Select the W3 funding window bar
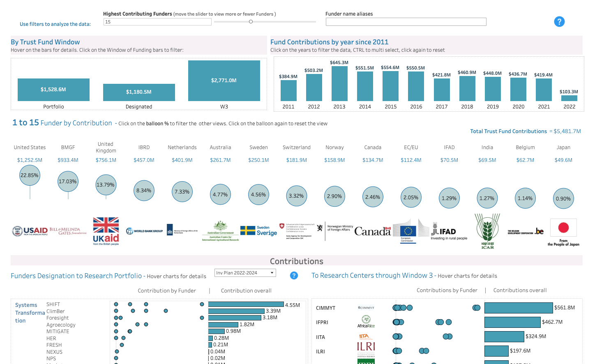Screen dimensions: 611x364 [x=224, y=81]
